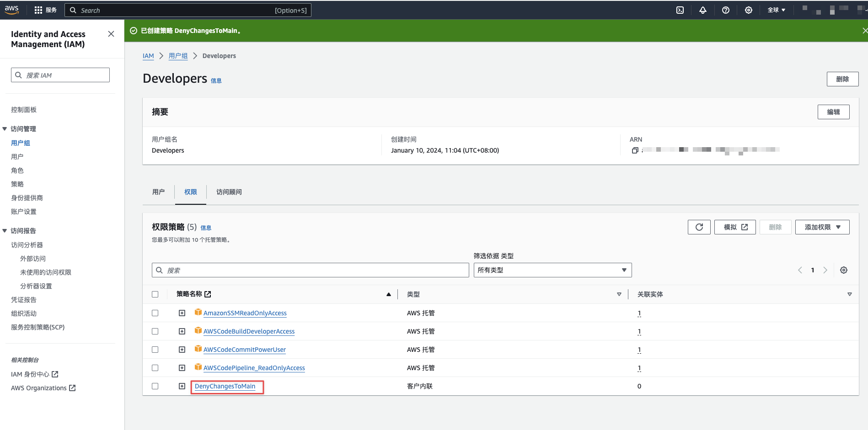The image size is (868, 430).
Task: Click the AWSCodeBuildDeveloperAccess policy box icon
Action: [x=198, y=330]
